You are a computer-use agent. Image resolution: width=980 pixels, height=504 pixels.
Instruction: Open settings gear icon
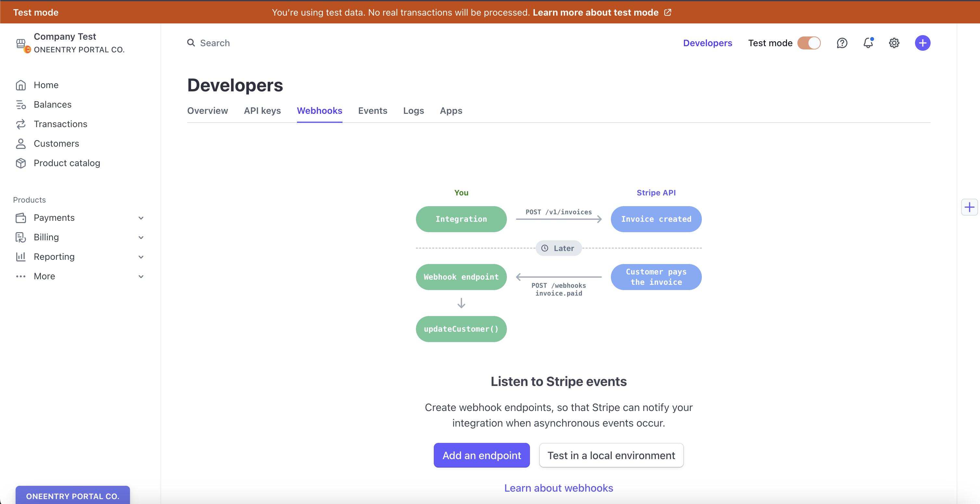tap(894, 43)
